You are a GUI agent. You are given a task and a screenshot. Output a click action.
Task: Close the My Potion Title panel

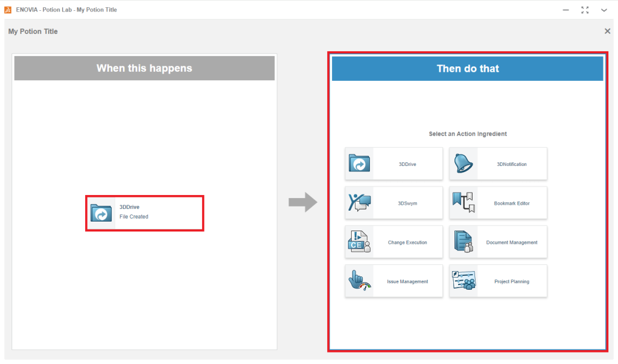tap(607, 31)
